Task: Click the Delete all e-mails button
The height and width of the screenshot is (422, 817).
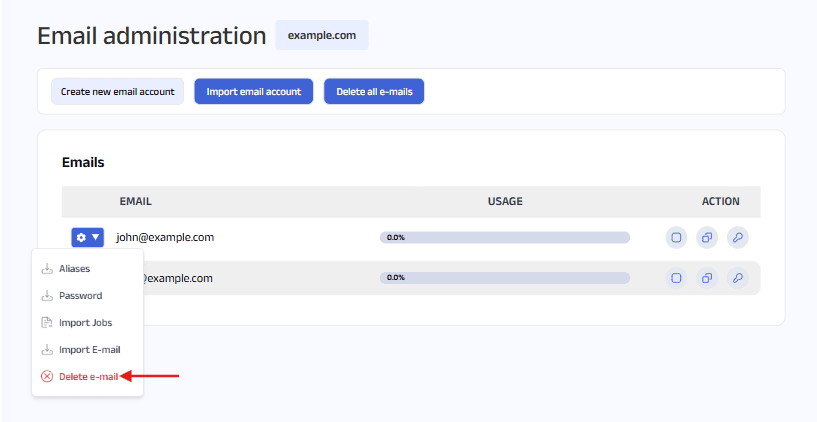Action: tap(374, 92)
